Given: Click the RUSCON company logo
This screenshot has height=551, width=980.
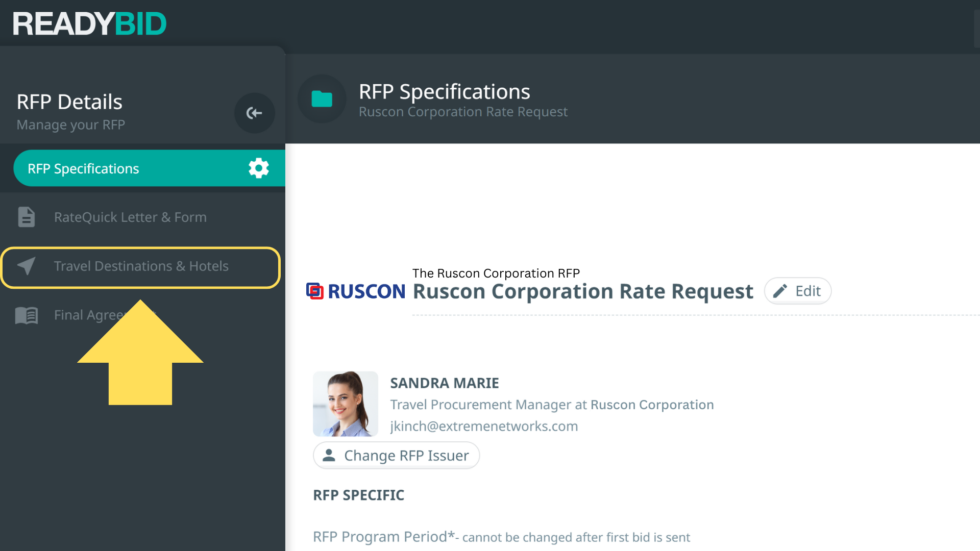Looking at the screenshot, I should click(x=356, y=291).
